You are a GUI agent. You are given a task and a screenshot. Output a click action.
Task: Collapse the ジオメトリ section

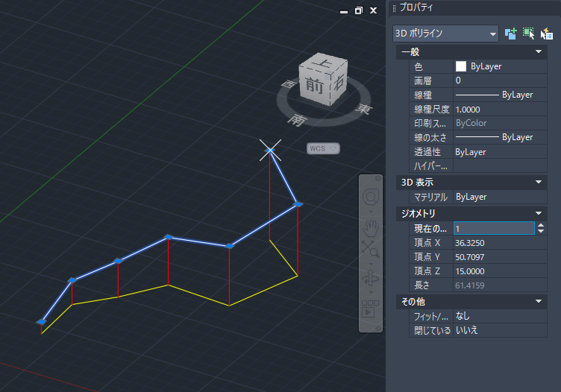[x=539, y=213]
